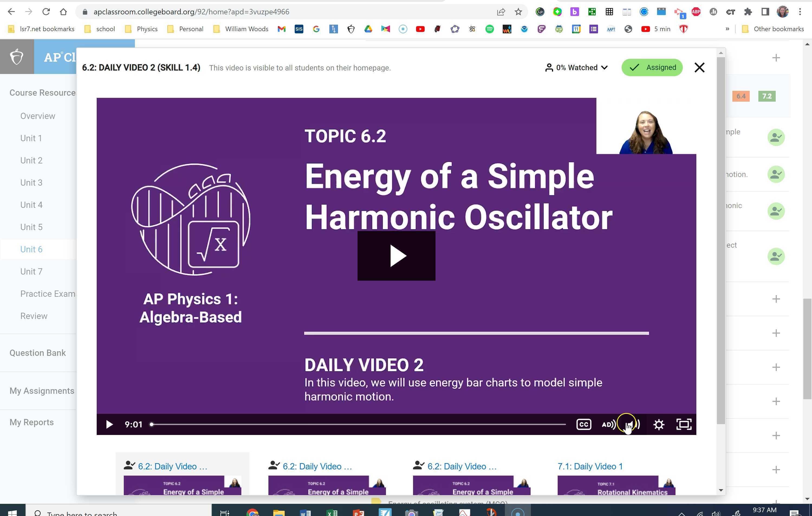Open the Google Calendar bookmark
Image resolution: width=812 pixels, height=516 pixels.
click(576, 29)
